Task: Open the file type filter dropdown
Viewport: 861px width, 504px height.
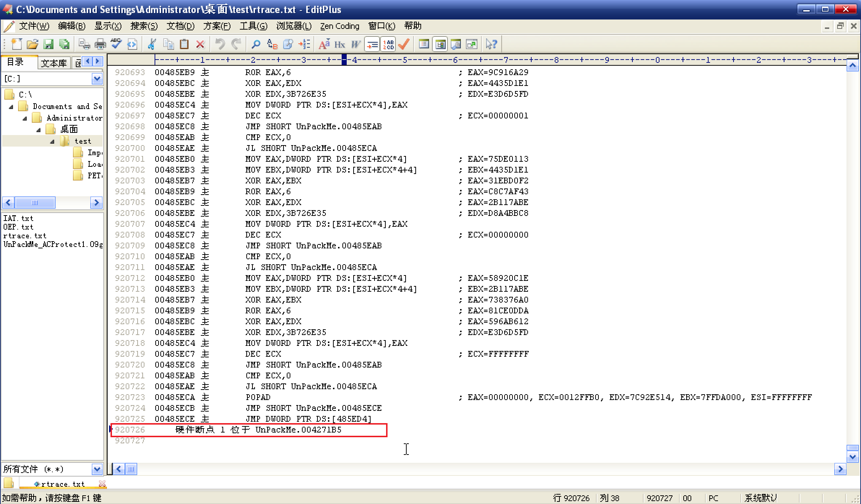Action: (97, 469)
